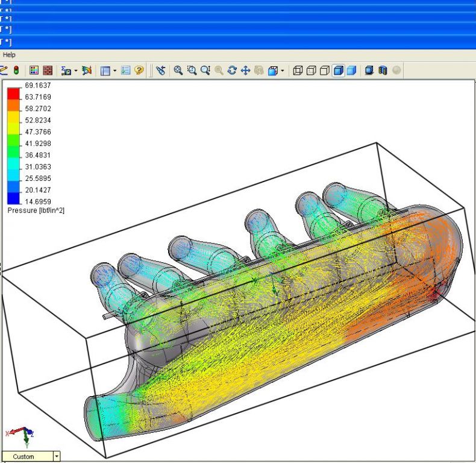Click the Zoom to Fit magnifier icon
The width and height of the screenshot is (476, 463).
178,71
